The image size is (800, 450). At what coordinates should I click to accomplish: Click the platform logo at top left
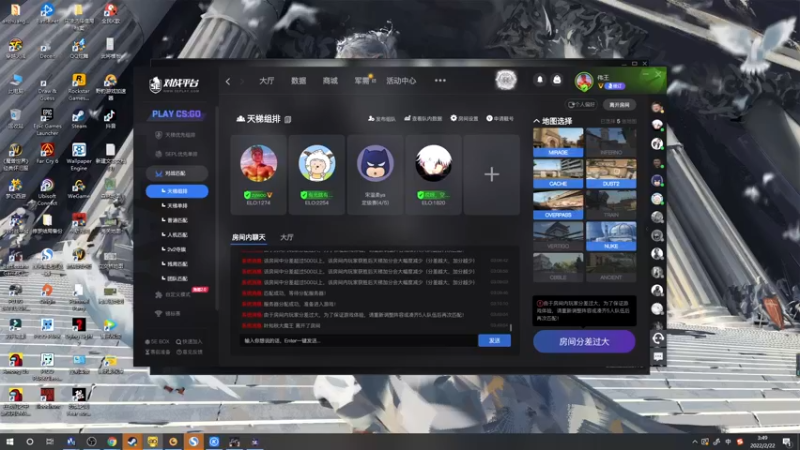[174, 84]
